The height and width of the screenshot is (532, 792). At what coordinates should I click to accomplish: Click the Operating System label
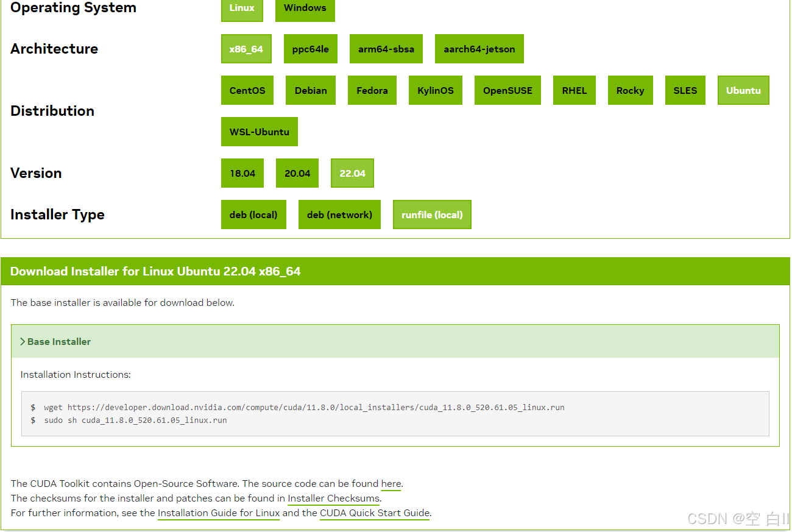(73, 9)
